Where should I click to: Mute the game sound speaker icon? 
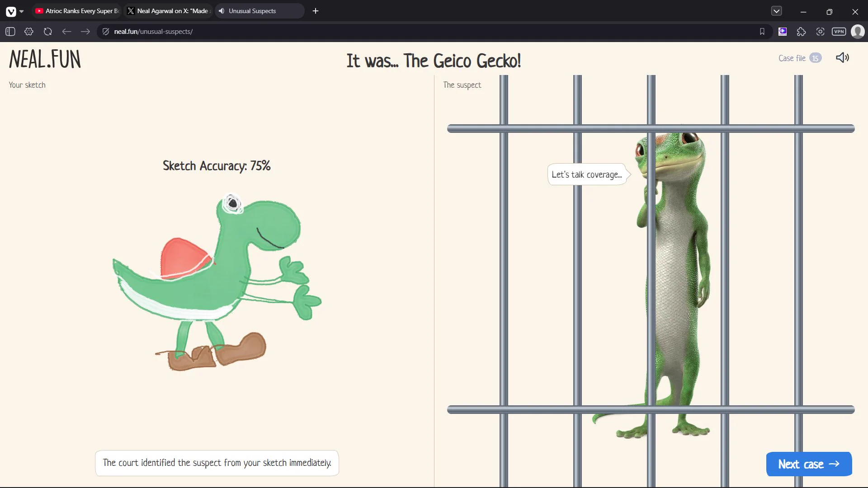point(842,58)
